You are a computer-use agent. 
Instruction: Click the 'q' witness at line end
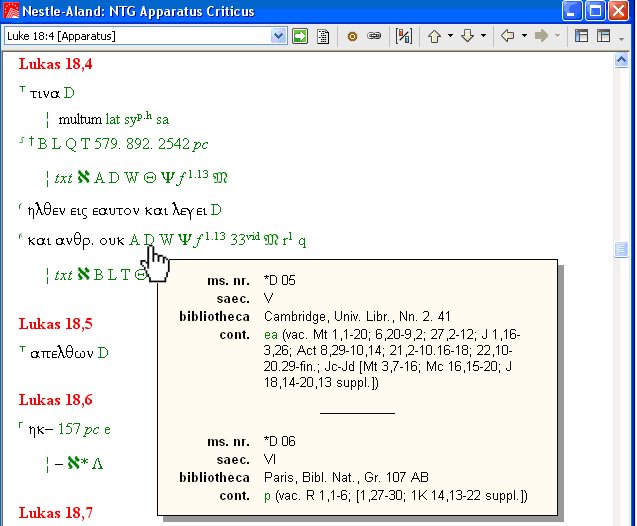pyautogui.click(x=302, y=241)
